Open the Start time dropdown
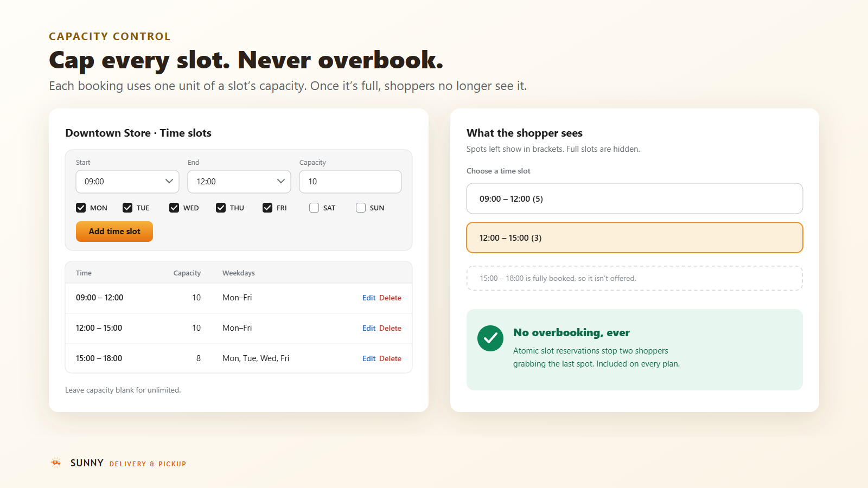 (127, 182)
